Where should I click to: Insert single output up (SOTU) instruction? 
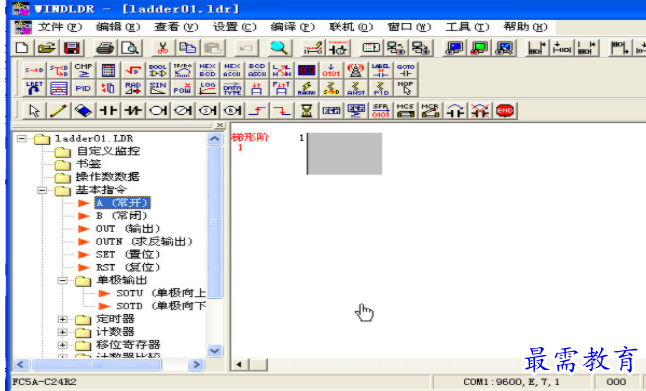point(257,110)
